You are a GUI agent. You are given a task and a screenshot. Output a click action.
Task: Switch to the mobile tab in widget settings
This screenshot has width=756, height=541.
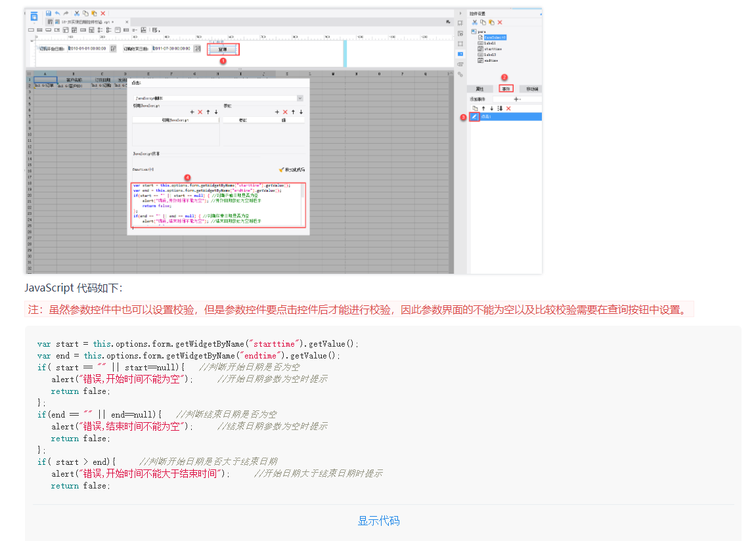[x=532, y=89]
